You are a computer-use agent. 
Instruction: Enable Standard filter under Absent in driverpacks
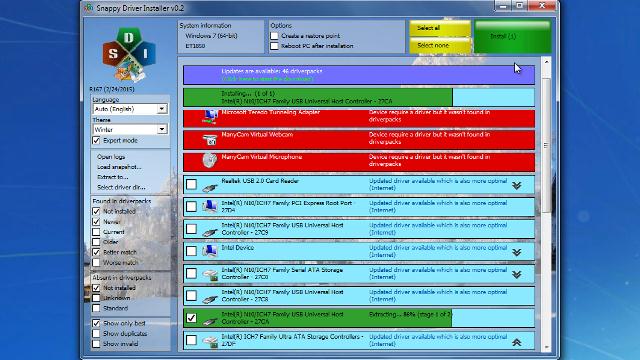click(x=96, y=308)
